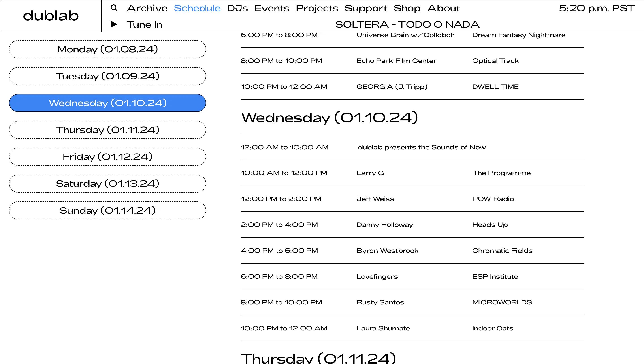Click the 4:00 PM to 6:00 PM slot
The image size is (644, 364).
279,251
